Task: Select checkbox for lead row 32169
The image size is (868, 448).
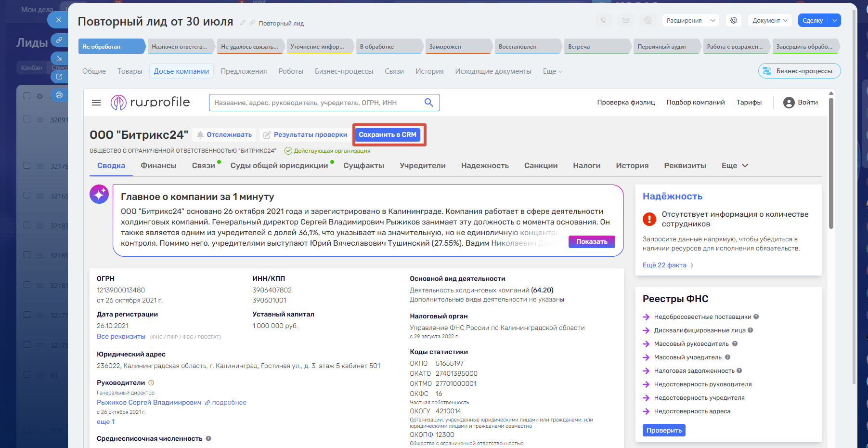Action: tap(27, 255)
